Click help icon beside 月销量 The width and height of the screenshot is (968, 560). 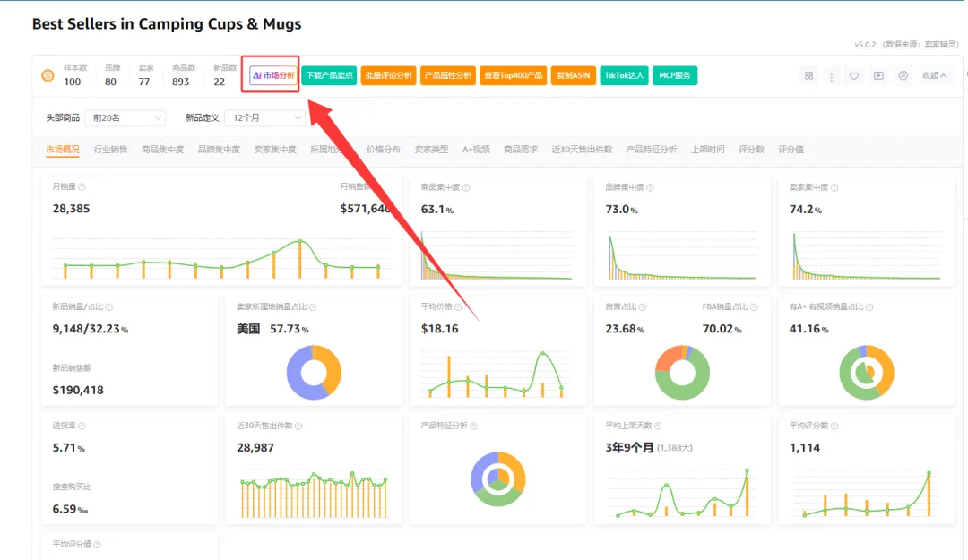[82, 187]
